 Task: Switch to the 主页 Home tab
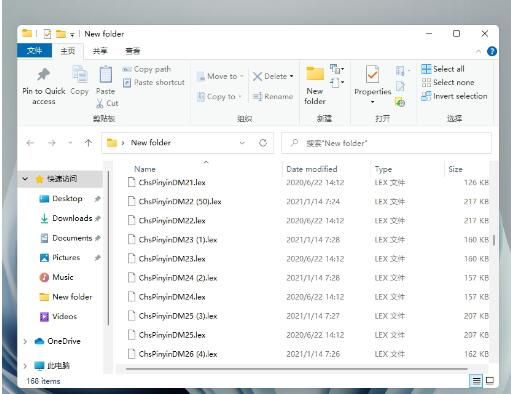point(68,51)
